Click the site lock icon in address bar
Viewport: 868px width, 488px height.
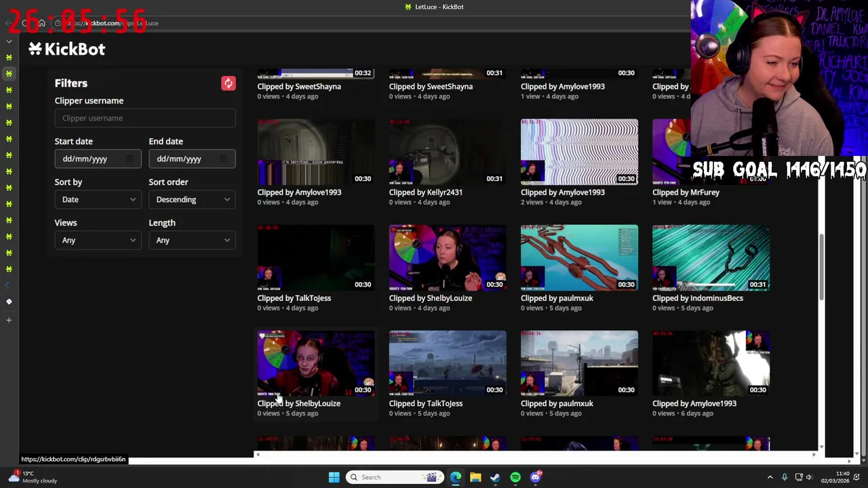(x=58, y=23)
